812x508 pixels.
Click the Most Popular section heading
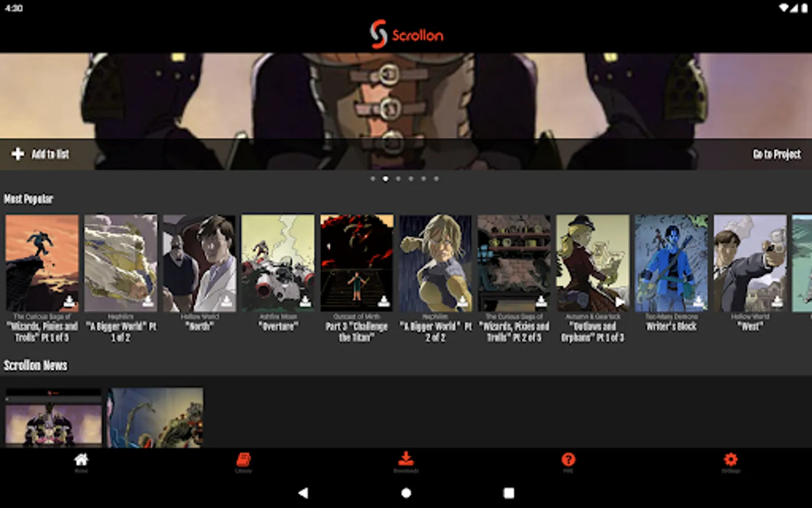pos(28,199)
